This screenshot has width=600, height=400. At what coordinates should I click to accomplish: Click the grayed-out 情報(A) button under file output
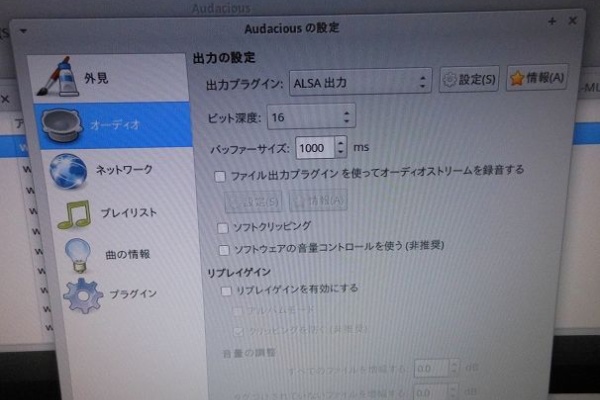coord(319,200)
